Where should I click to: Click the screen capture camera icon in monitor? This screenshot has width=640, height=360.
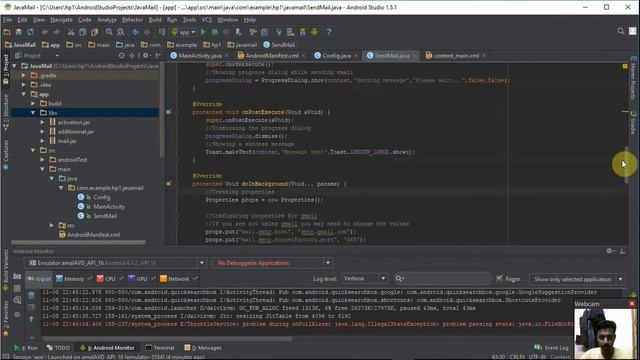(17, 277)
